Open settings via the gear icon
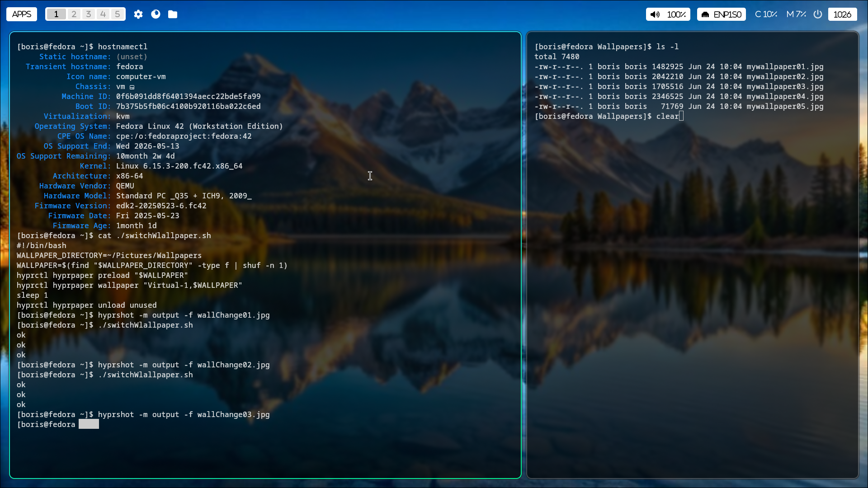Viewport: 868px width, 488px height. [138, 14]
